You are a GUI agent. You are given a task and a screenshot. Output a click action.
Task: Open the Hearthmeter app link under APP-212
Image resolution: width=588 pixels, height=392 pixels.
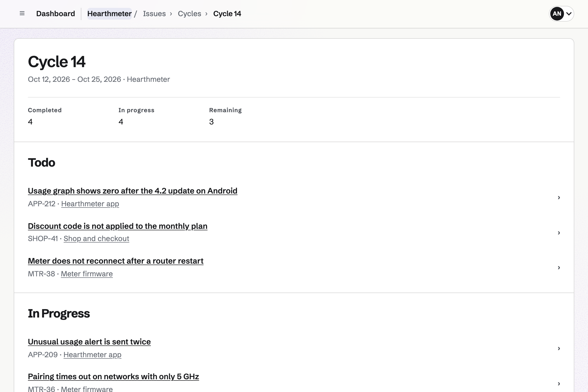pos(90,204)
